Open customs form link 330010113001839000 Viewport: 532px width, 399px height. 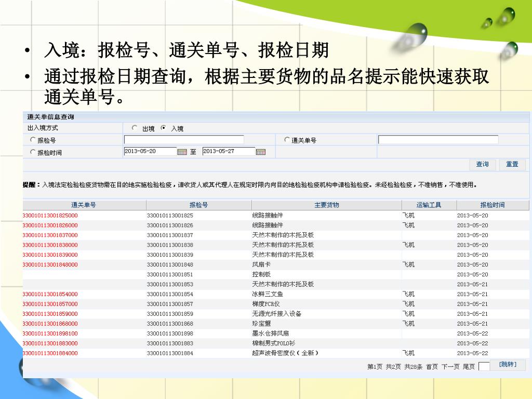point(50,255)
